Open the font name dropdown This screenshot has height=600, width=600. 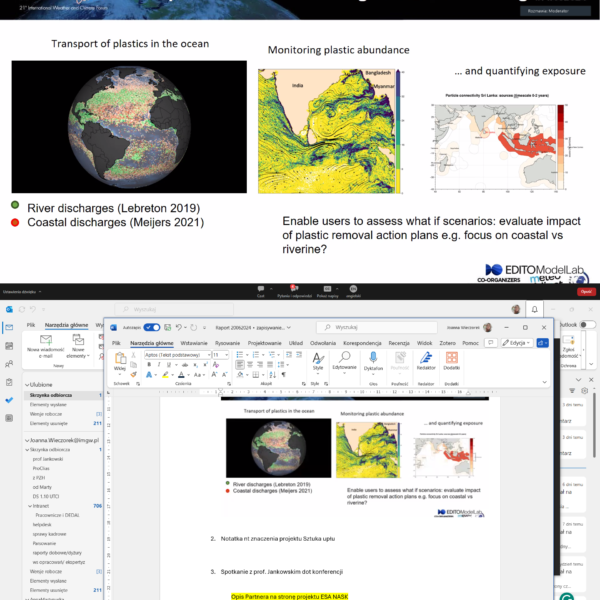(209, 355)
